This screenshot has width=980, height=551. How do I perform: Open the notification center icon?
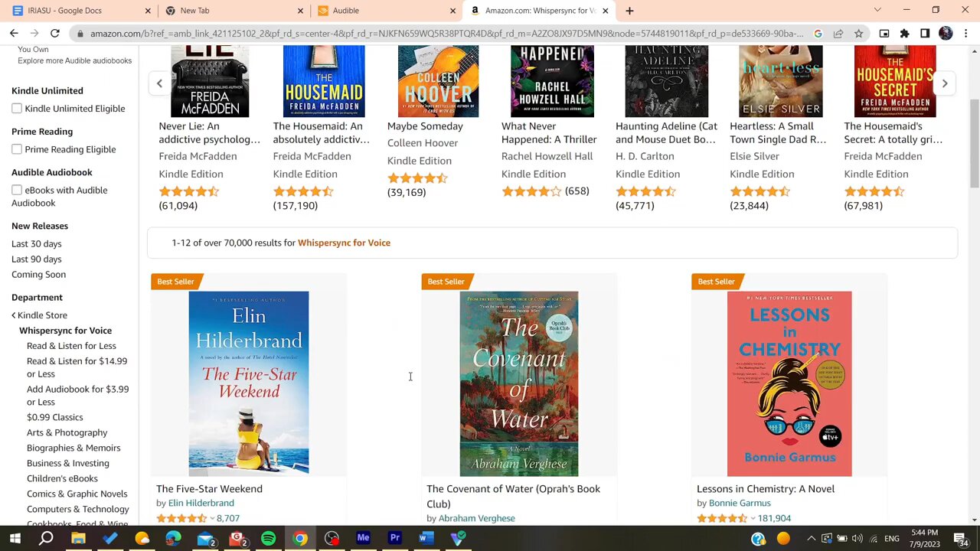960,539
